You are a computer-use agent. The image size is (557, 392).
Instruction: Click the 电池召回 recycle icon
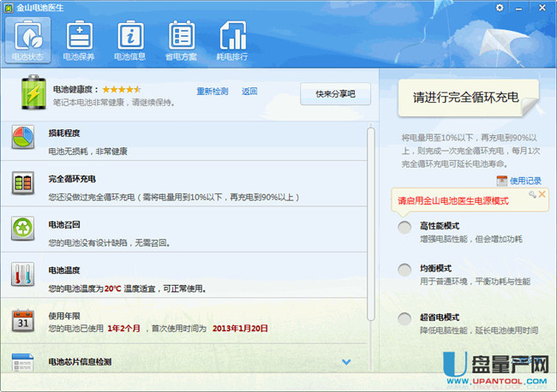[x=23, y=229]
